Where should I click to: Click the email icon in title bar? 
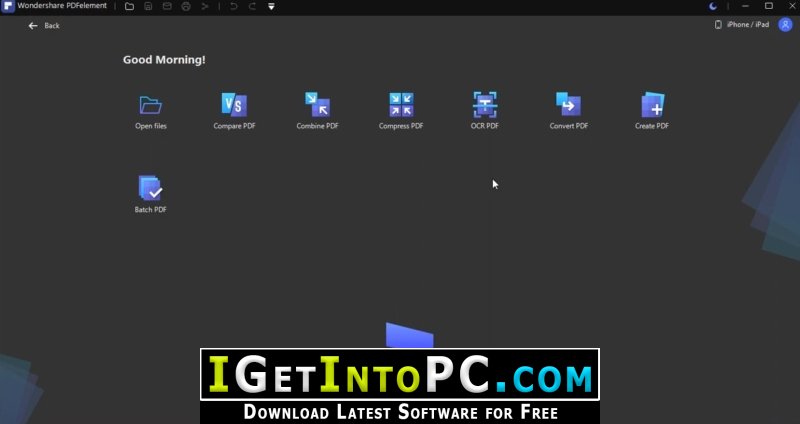[167, 7]
